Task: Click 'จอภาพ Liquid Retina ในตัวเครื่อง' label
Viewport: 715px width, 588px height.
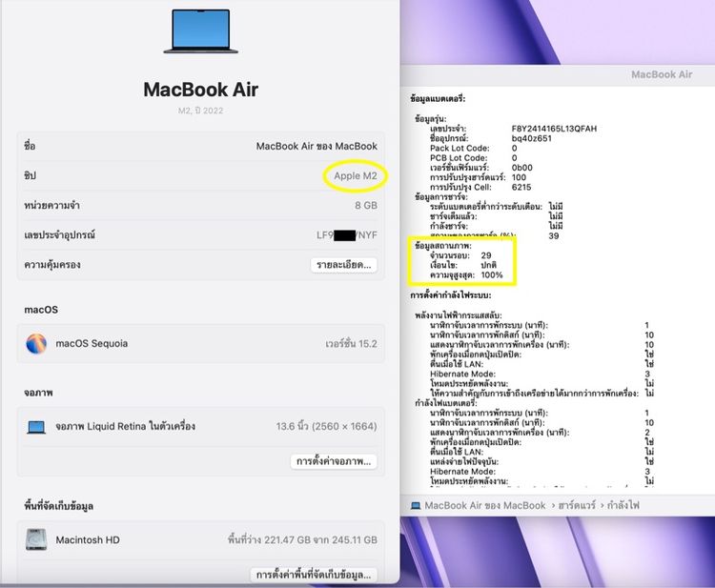Action: coord(126,427)
